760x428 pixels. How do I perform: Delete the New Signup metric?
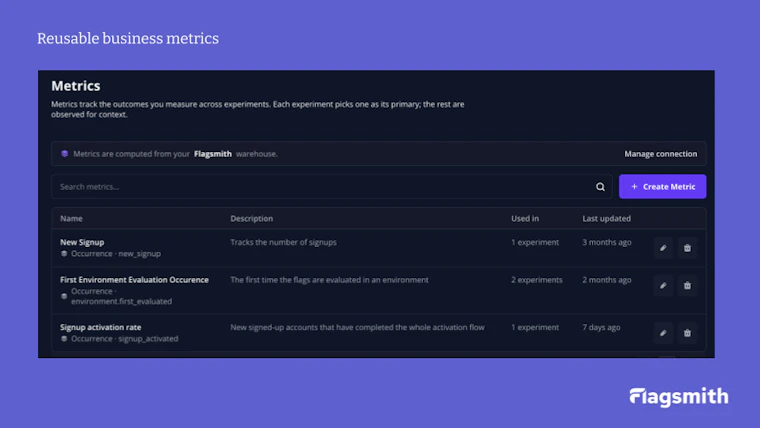(687, 248)
